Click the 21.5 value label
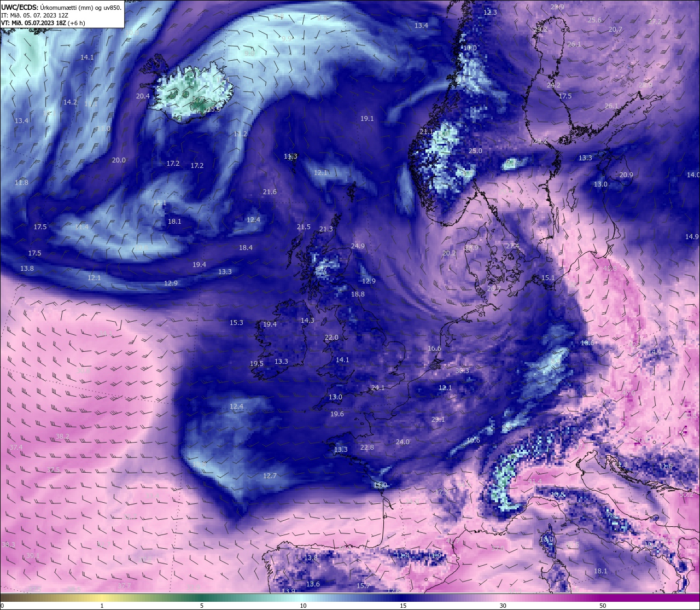 (x=304, y=227)
